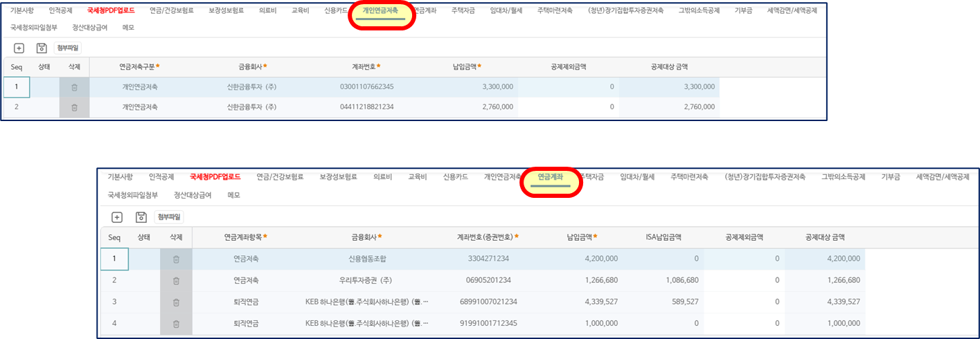Select account number cell 91991001712345
The width and height of the screenshot is (980, 339).
[488, 324]
